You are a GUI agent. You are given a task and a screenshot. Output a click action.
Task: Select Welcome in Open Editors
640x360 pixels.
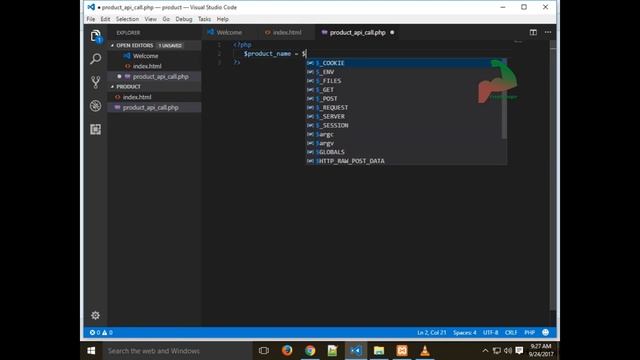point(154,56)
